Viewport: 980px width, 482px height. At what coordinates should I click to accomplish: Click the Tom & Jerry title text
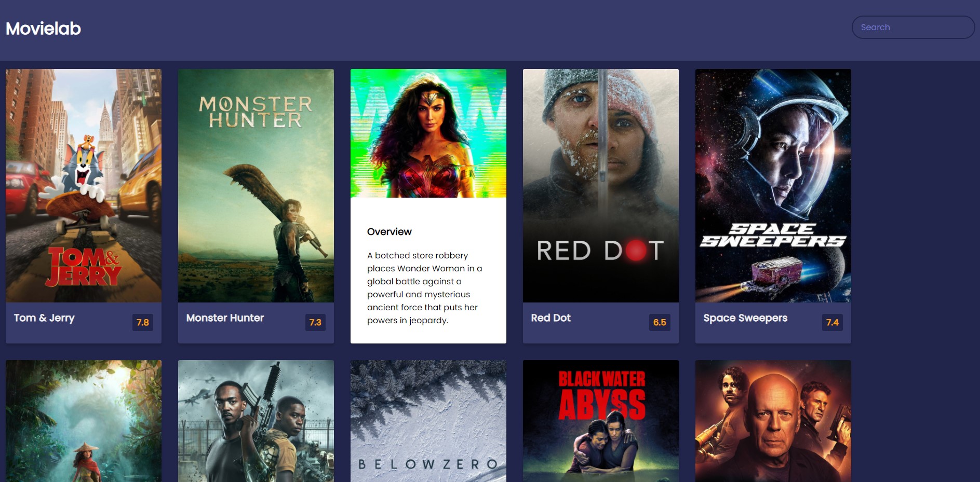(x=44, y=318)
